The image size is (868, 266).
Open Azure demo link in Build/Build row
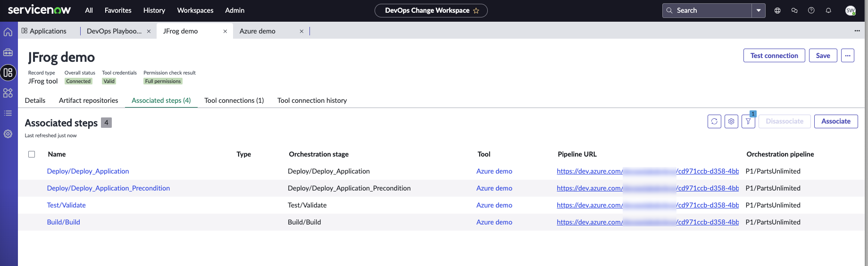click(x=494, y=222)
